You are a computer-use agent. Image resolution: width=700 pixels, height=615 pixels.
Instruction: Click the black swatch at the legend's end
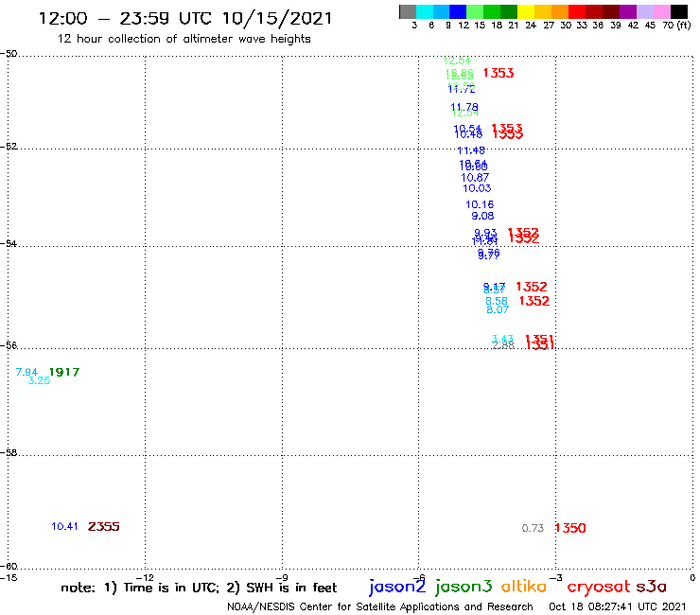[x=679, y=11]
